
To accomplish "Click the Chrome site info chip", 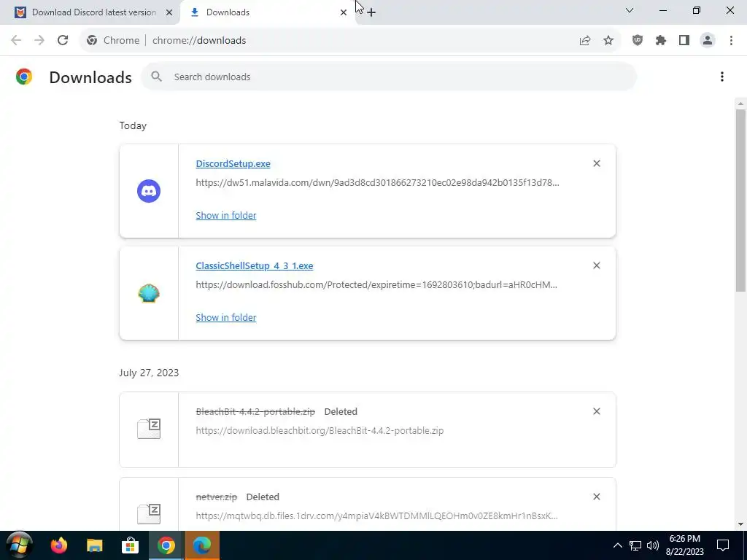I will click(x=113, y=41).
